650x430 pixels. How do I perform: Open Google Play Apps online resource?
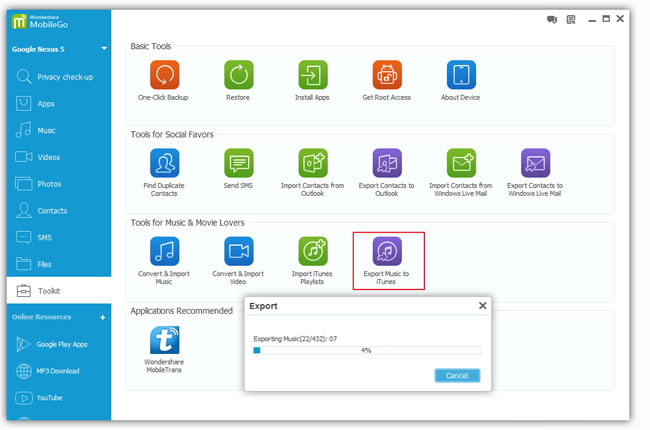coord(59,344)
